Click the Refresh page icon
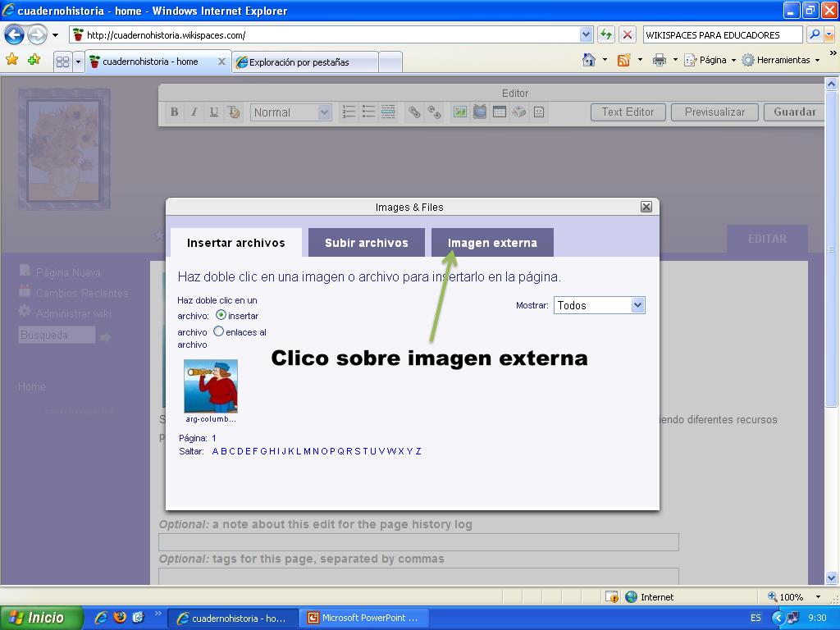The width and height of the screenshot is (840, 630). tap(606, 34)
